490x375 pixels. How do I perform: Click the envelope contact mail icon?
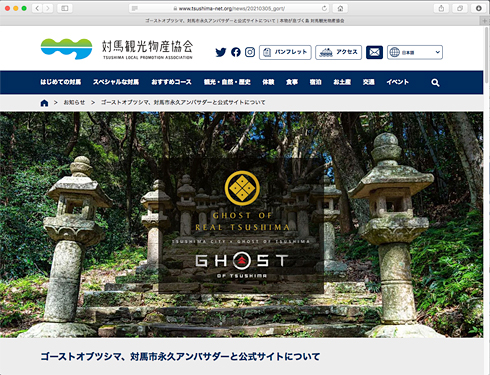pyautogui.click(x=374, y=52)
